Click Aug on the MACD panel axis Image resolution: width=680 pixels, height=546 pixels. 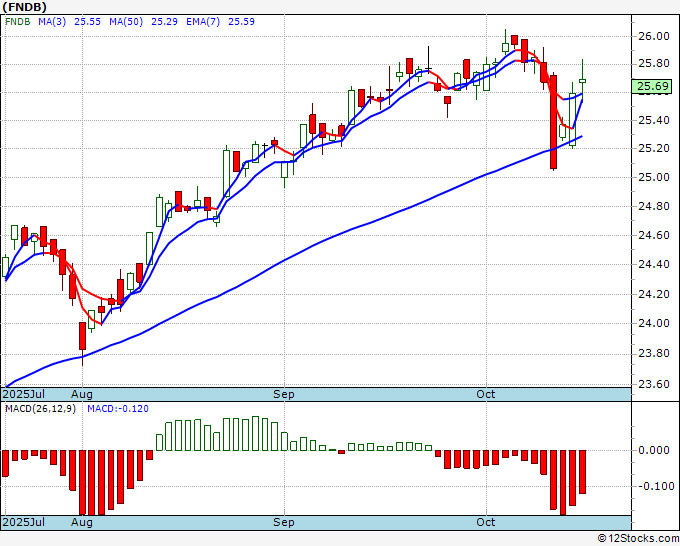[x=82, y=522]
